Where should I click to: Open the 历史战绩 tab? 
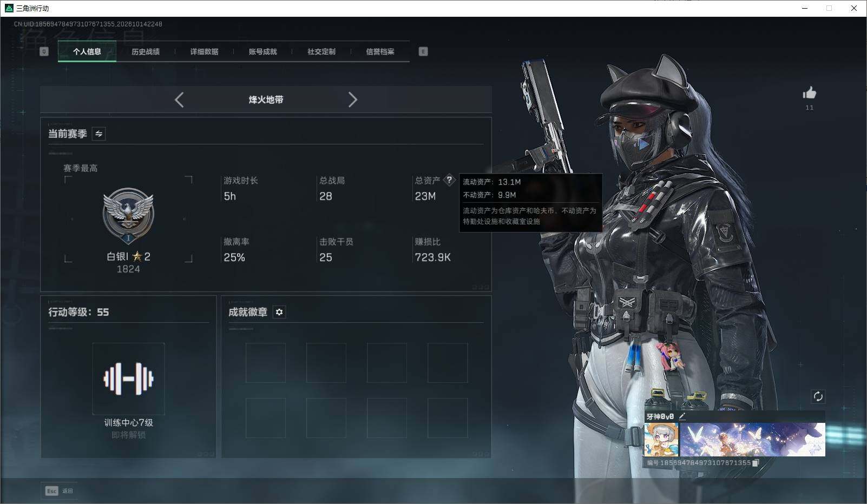(146, 51)
